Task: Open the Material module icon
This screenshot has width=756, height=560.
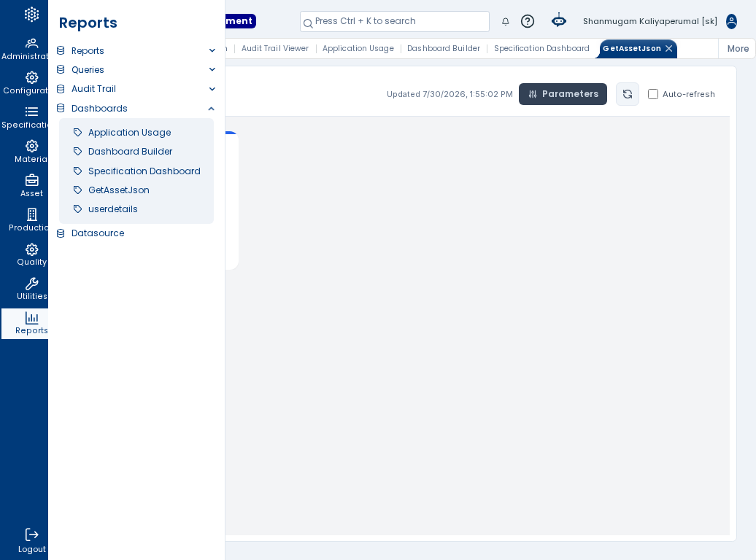Action: tap(32, 146)
